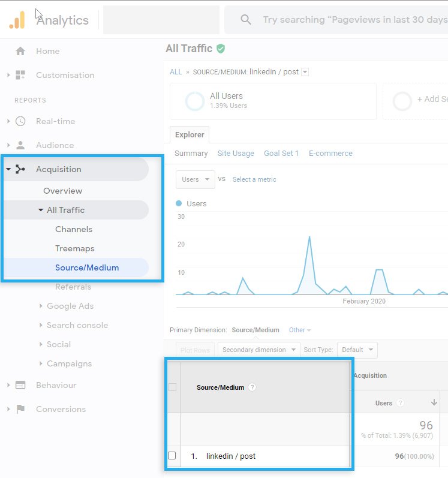The image size is (448, 478).
Task: Expand the Campaigns submenu
Action: [41, 363]
